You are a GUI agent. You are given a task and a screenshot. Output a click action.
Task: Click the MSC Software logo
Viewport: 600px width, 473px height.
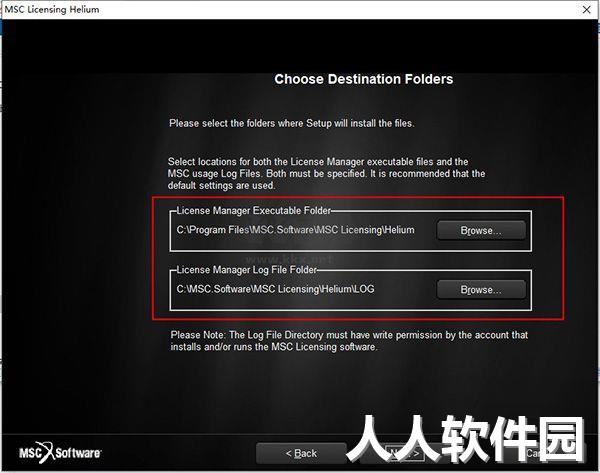(x=60, y=453)
